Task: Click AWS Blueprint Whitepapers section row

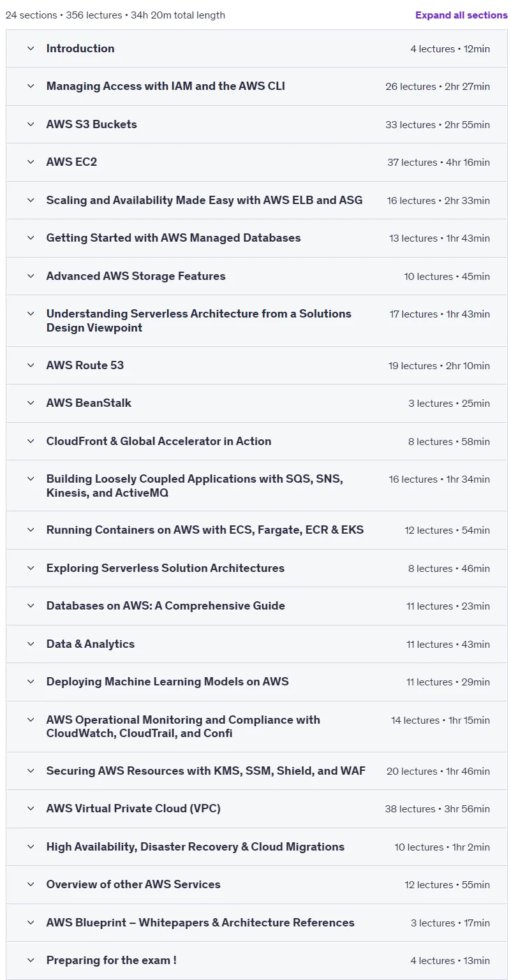Action: [256, 923]
